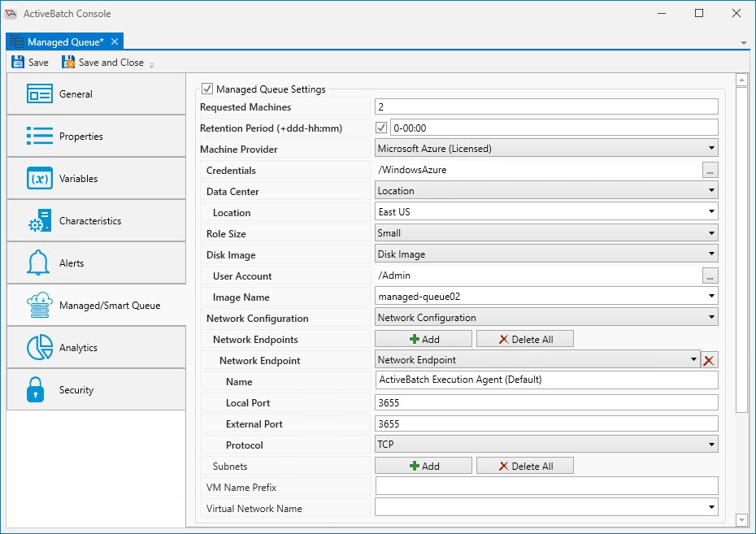Open the Location dropdown showing East US
This screenshot has height=534, width=756.
click(546, 211)
